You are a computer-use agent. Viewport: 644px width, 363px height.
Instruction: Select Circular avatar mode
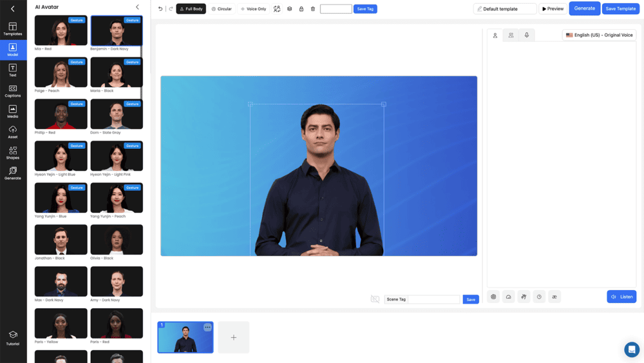pyautogui.click(x=222, y=8)
